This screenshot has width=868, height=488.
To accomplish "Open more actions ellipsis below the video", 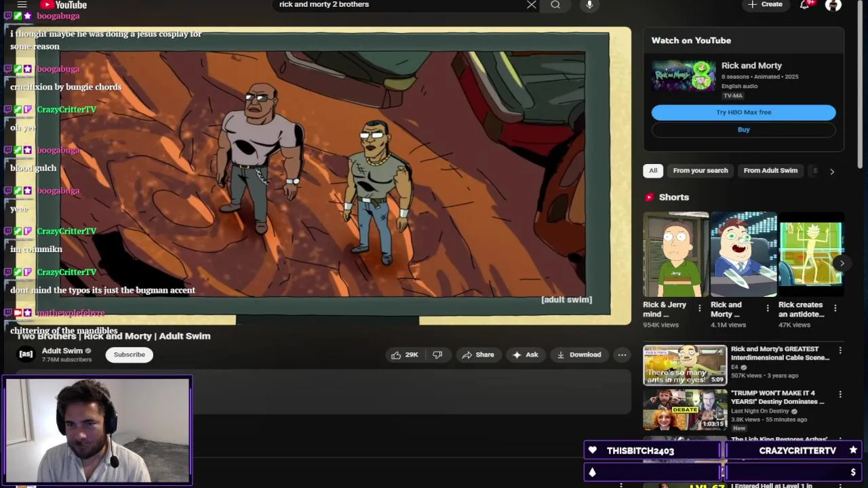I will pos(622,354).
